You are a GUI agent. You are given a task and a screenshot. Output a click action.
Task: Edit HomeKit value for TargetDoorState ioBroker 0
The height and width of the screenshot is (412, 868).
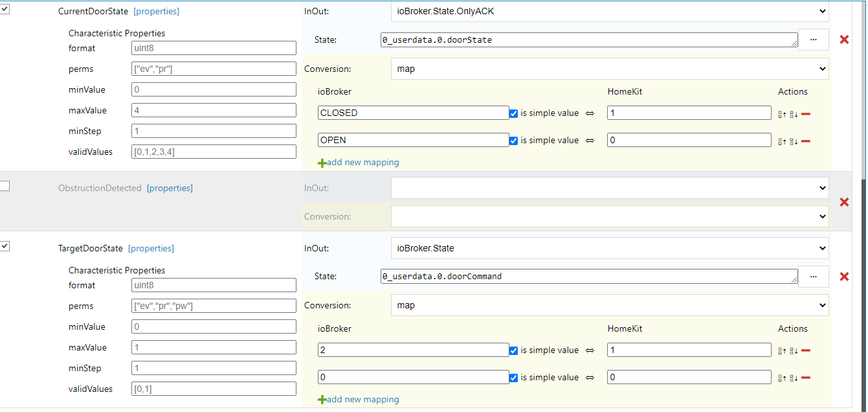(x=689, y=377)
